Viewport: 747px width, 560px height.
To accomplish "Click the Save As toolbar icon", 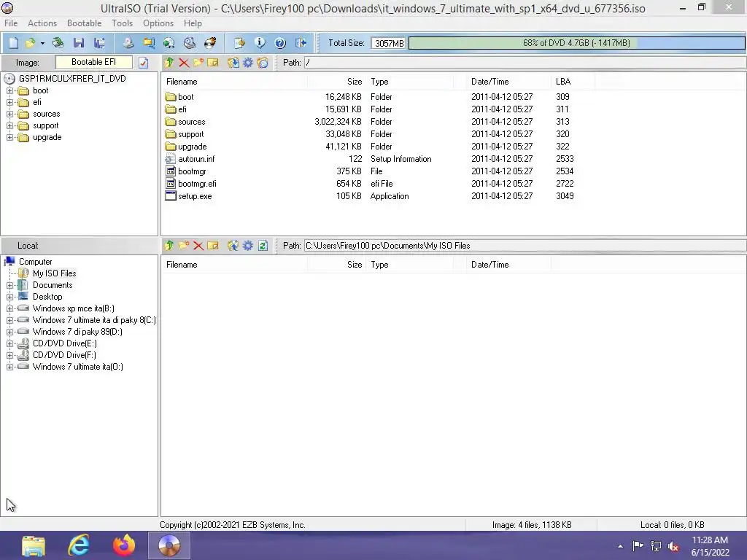I will pyautogui.click(x=99, y=43).
